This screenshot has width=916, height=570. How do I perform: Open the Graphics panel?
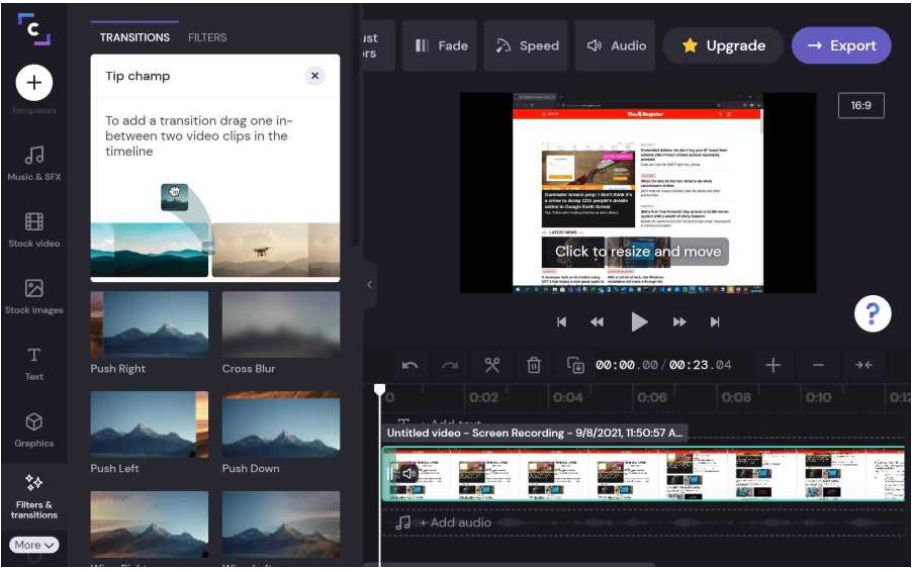34,429
